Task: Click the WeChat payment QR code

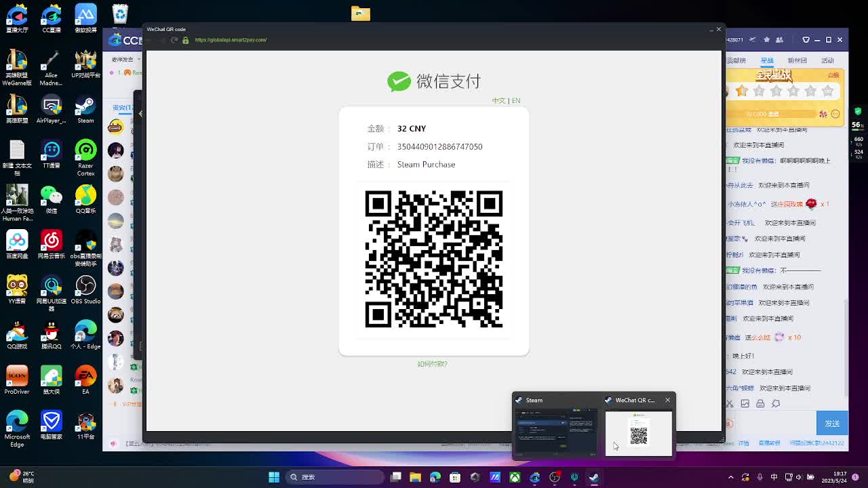Action: click(x=434, y=259)
